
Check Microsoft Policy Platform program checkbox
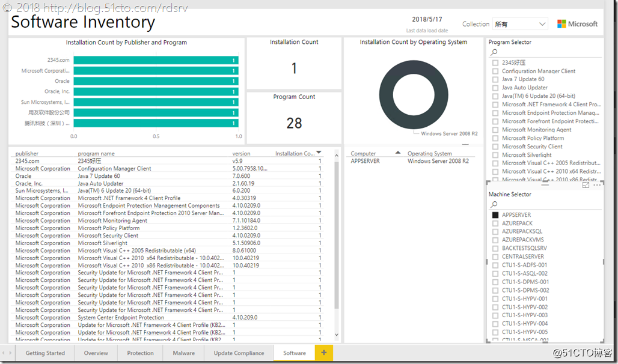495,138
